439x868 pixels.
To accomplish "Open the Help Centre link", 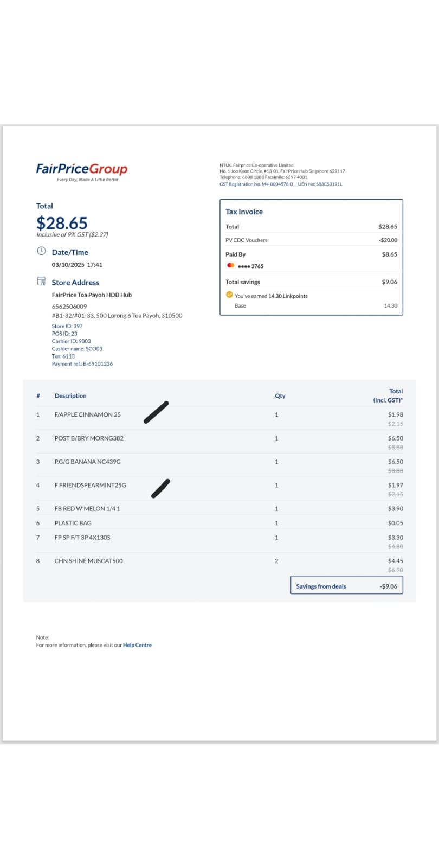I will coord(137,645).
